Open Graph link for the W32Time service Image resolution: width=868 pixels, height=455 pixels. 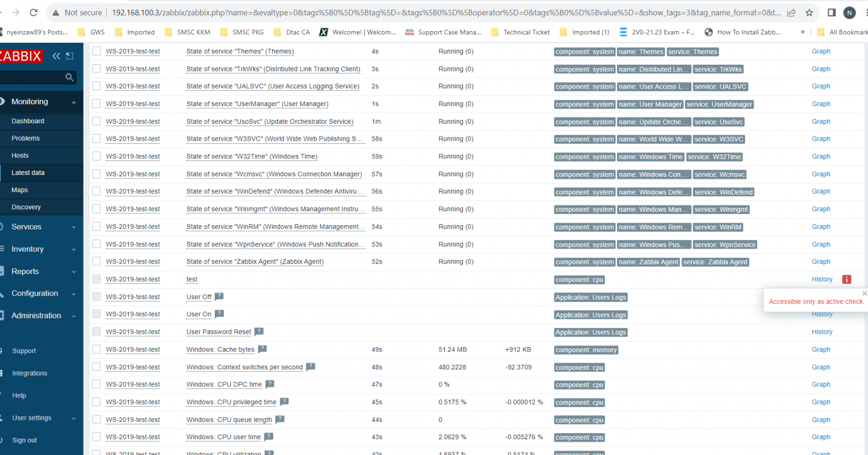pyautogui.click(x=821, y=156)
